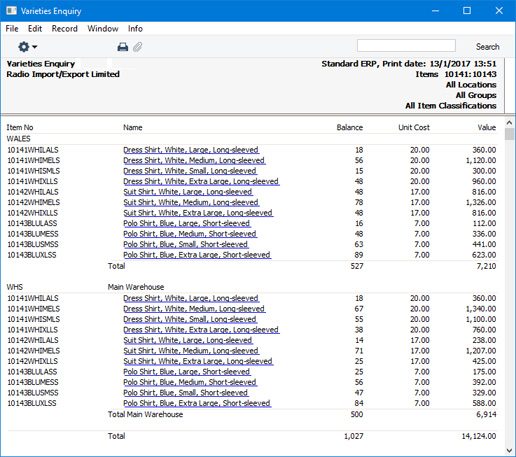Open Main Warehouse Dress Shirt Extra Large link
516x457 pixels.
click(x=201, y=330)
